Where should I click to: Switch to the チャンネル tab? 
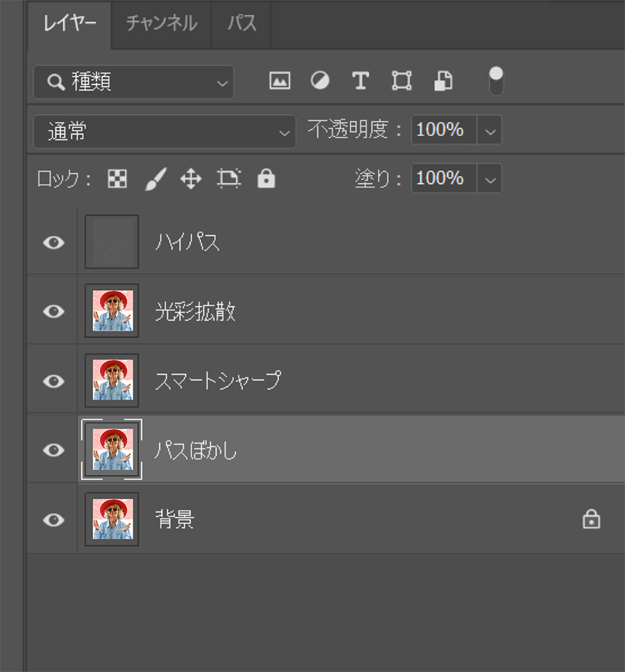162,24
